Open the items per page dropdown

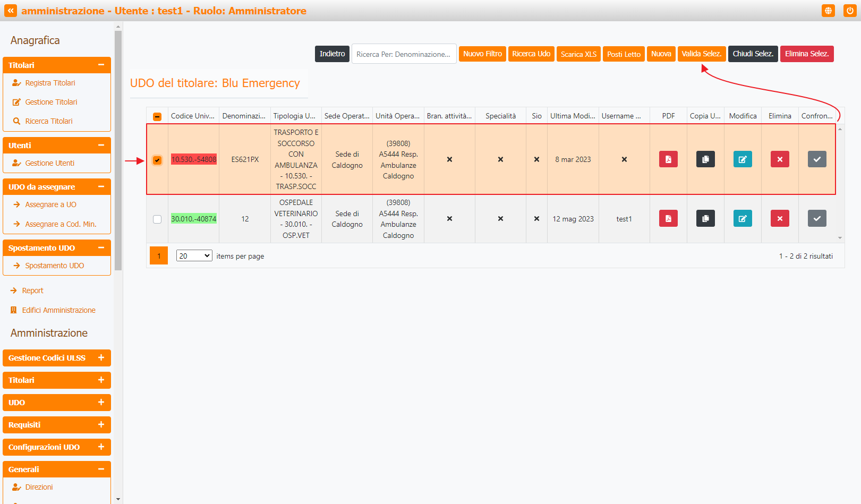point(194,256)
